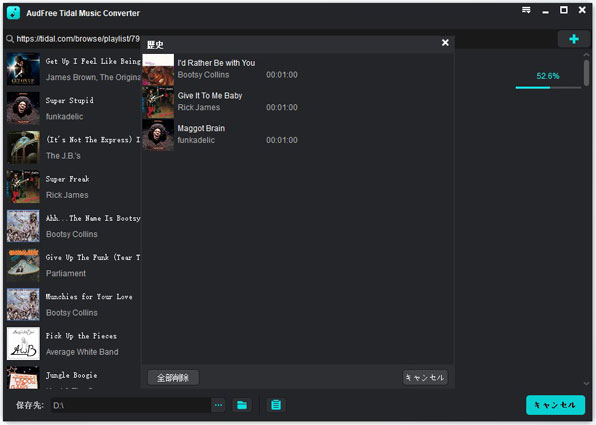This screenshot has height=425, width=596.
Task: Click scroll-down arrow of main list
Action: 586,384
